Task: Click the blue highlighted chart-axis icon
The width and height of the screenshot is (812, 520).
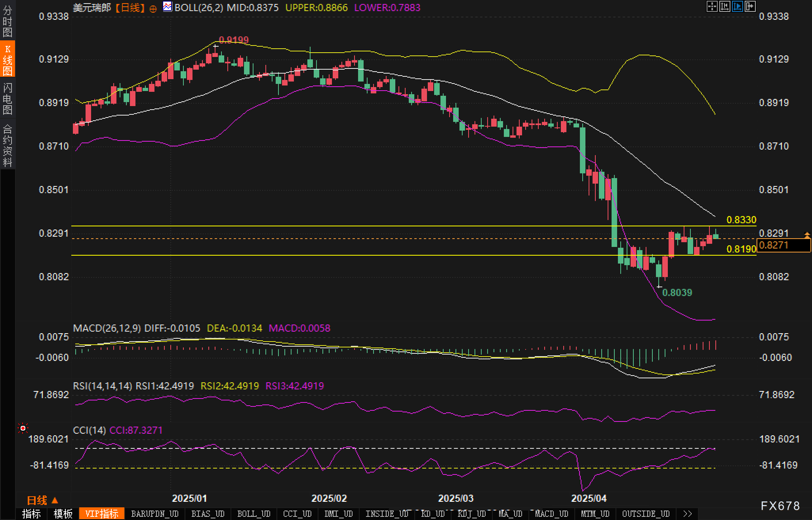Action: (x=737, y=6)
